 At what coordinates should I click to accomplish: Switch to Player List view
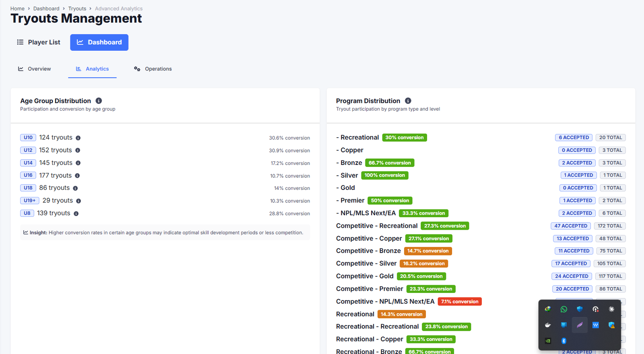click(x=39, y=42)
